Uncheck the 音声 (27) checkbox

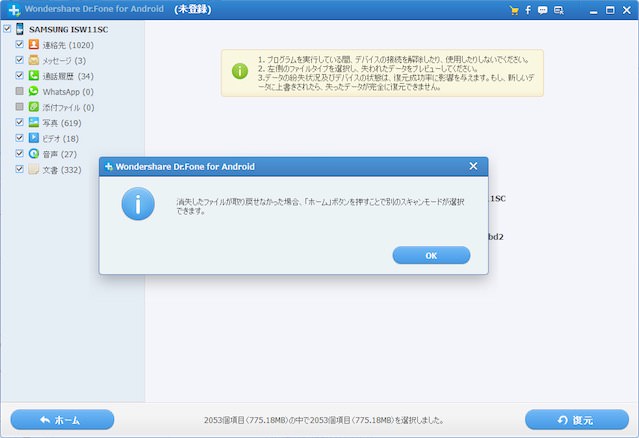pyautogui.click(x=19, y=153)
